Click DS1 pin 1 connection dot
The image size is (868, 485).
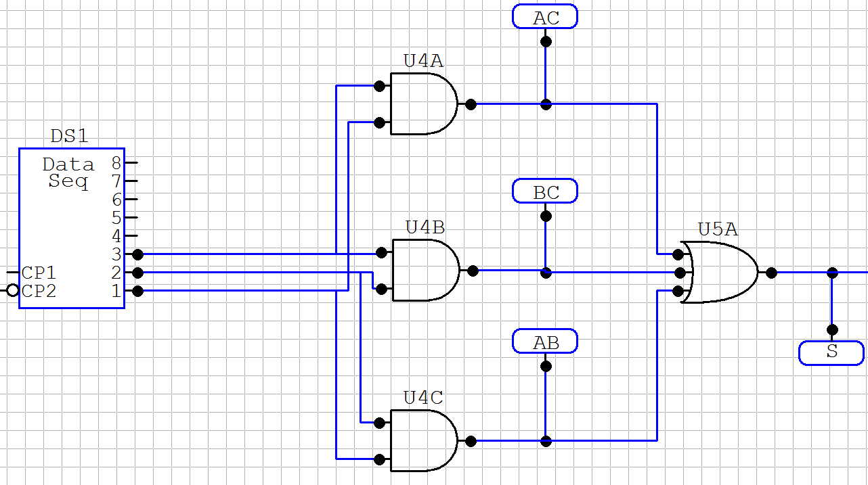(x=138, y=291)
